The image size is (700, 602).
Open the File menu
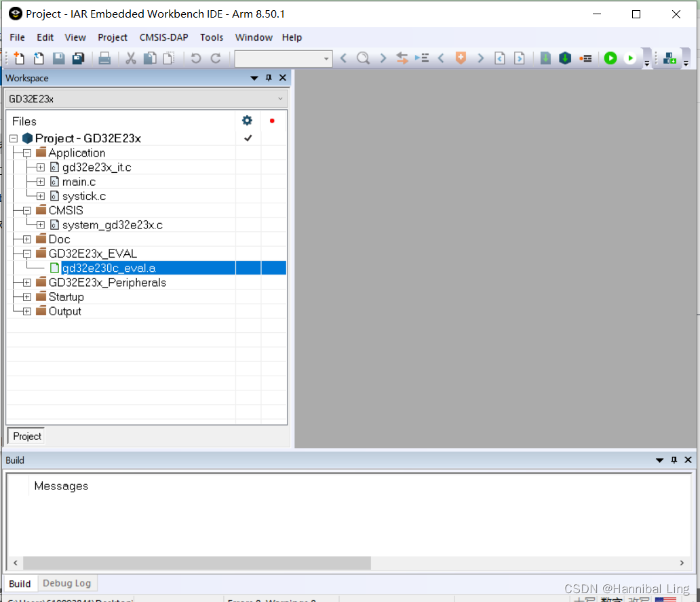17,37
